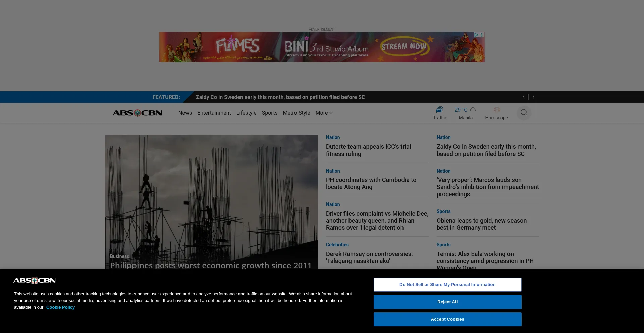Open Philippines posts worst economic growth headline
Viewport: 644px width, 333px height.
click(211, 265)
